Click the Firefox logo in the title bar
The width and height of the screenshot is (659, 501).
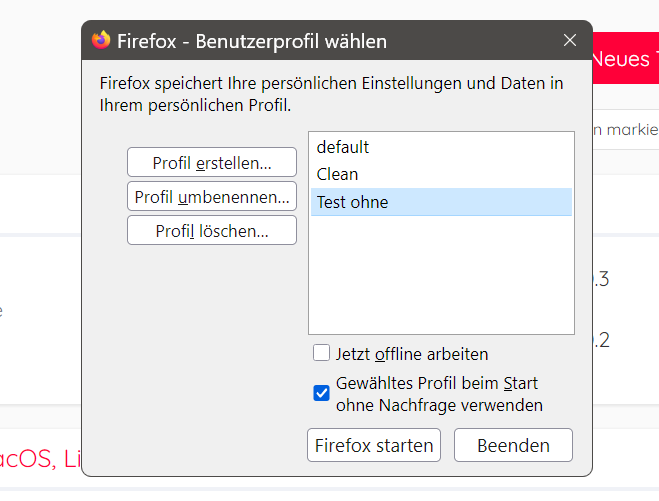click(x=101, y=41)
